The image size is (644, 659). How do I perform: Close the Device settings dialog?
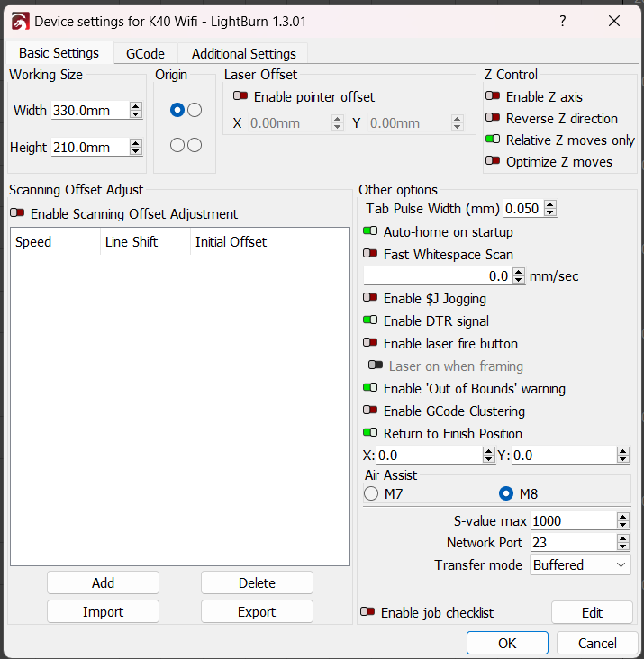coord(614,21)
